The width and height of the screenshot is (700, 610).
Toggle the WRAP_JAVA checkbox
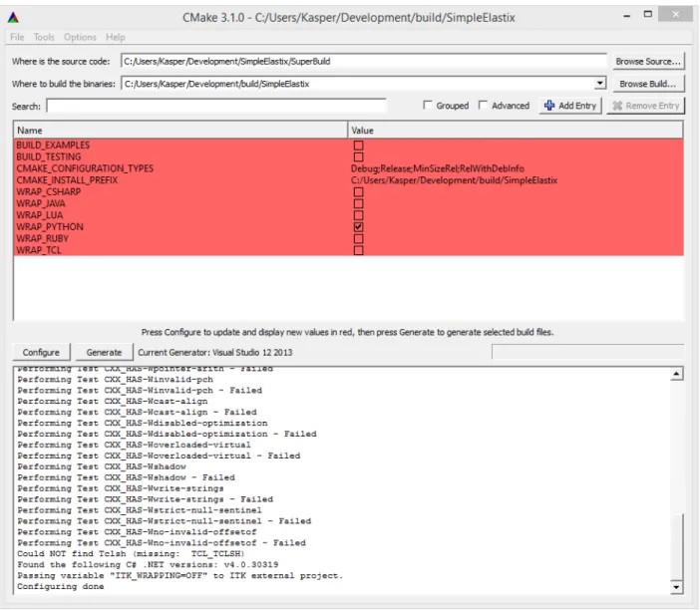point(359,203)
